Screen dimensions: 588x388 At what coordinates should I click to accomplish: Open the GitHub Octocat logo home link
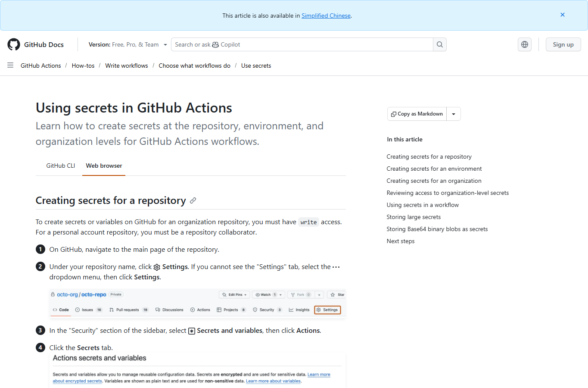pos(14,44)
